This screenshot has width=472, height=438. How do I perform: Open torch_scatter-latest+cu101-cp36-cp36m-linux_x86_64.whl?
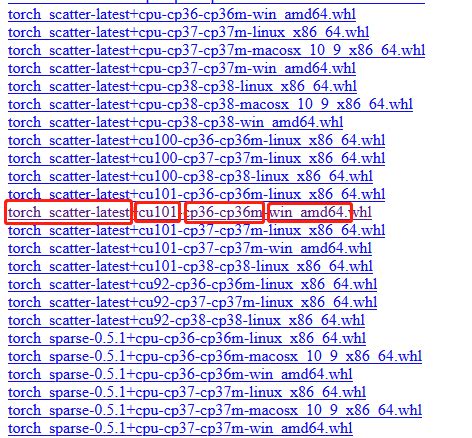pyautogui.click(x=197, y=194)
